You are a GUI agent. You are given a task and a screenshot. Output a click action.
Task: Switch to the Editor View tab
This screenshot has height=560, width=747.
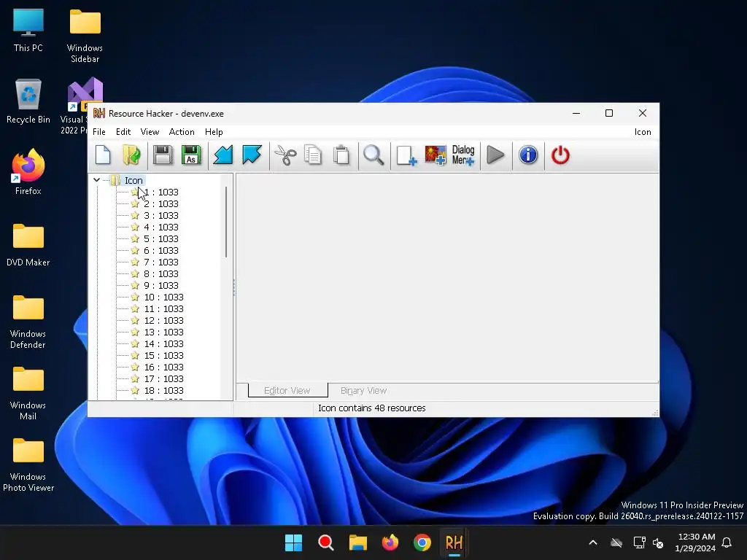pyautogui.click(x=287, y=391)
